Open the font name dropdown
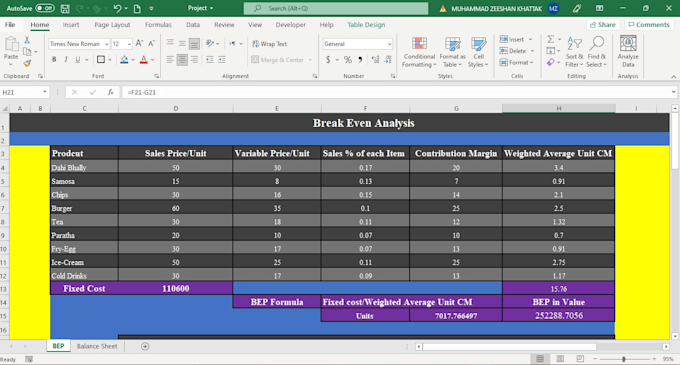This screenshot has width=680, height=365. [x=107, y=44]
